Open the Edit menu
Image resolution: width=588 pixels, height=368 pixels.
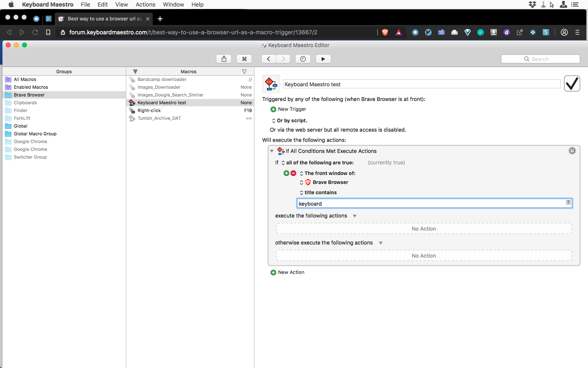[102, 4]
